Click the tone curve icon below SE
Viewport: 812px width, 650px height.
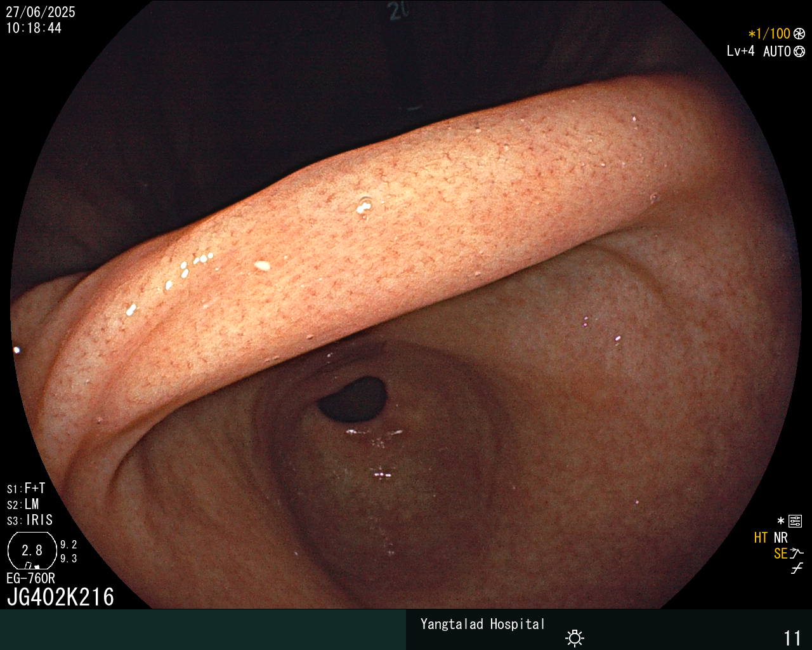[x=797, y=569]
